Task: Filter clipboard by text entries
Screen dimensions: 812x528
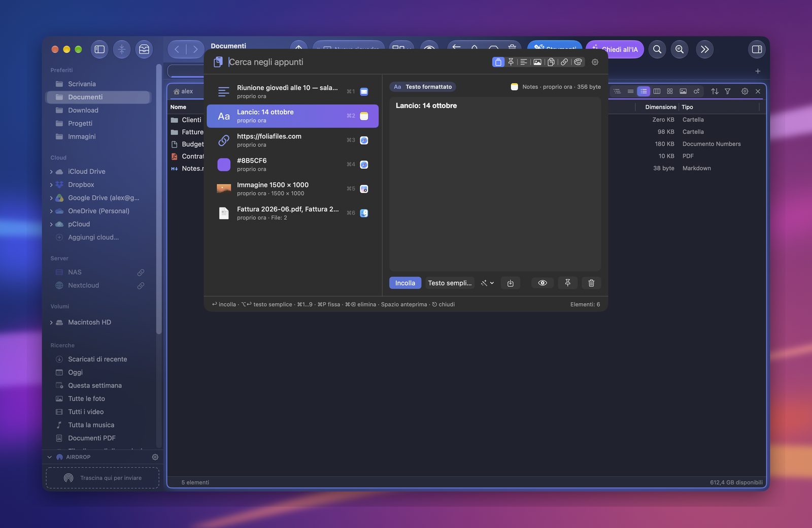Action: point(524,62)
